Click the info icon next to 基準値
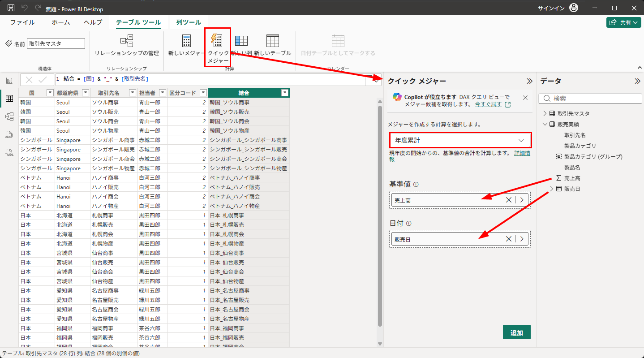 [x=416, y=184]
